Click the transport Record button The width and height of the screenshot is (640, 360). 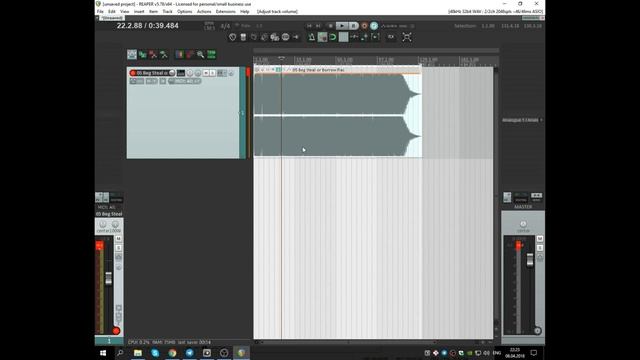point(364,26)
